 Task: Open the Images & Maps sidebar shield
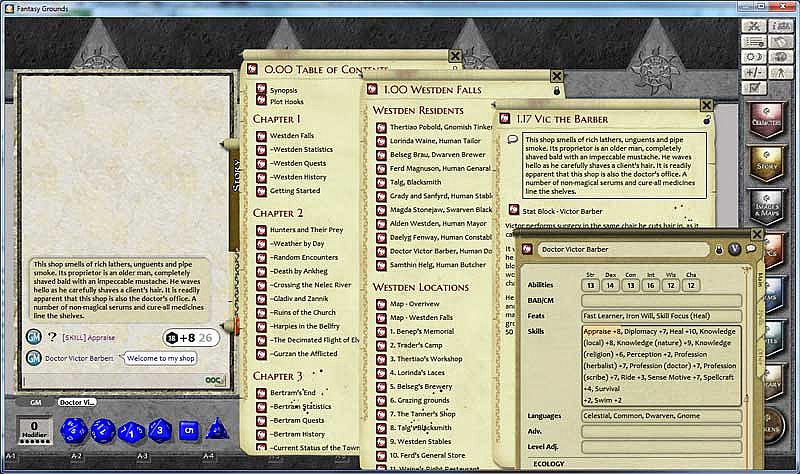[766, 208]
